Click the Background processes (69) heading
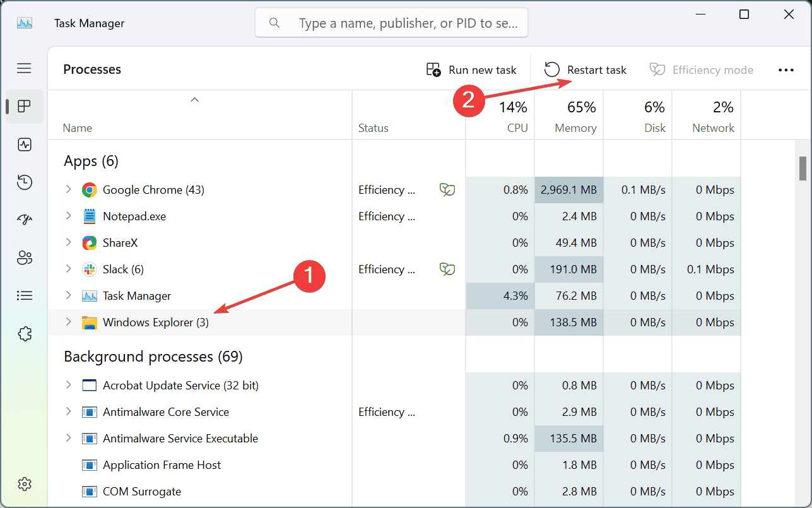The image size is (812, 508). (x=153, y=357)
